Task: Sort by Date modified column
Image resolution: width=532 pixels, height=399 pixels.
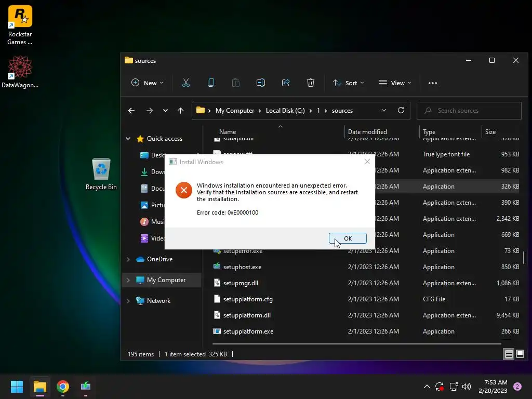Action: pos(367,131)
